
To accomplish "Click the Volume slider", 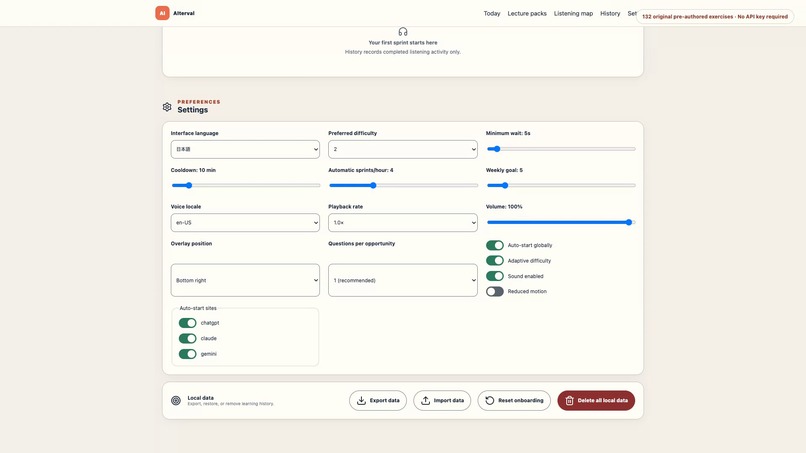I will point(561,223).
